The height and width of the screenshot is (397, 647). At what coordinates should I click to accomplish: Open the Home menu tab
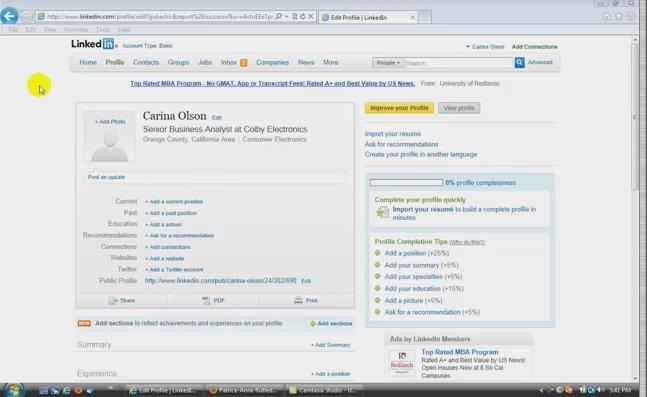pos(88,62)
